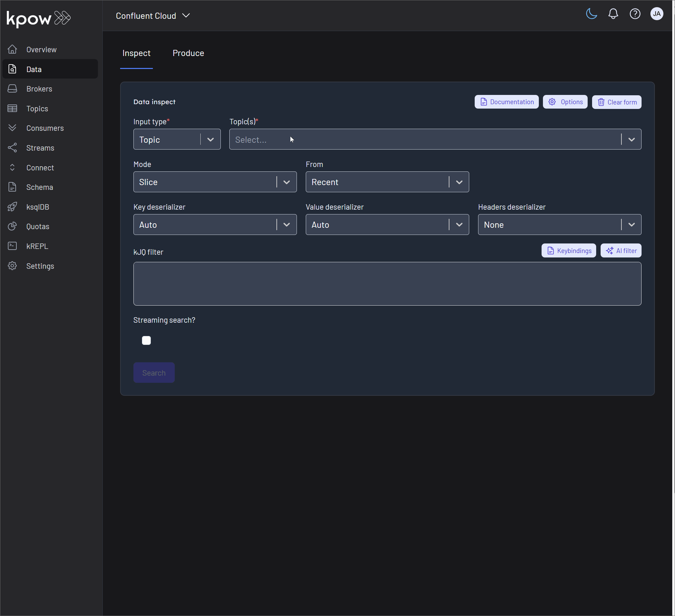The image size is (675, 616).
Task: Click the Clear form button
Action: pos(616,102)
